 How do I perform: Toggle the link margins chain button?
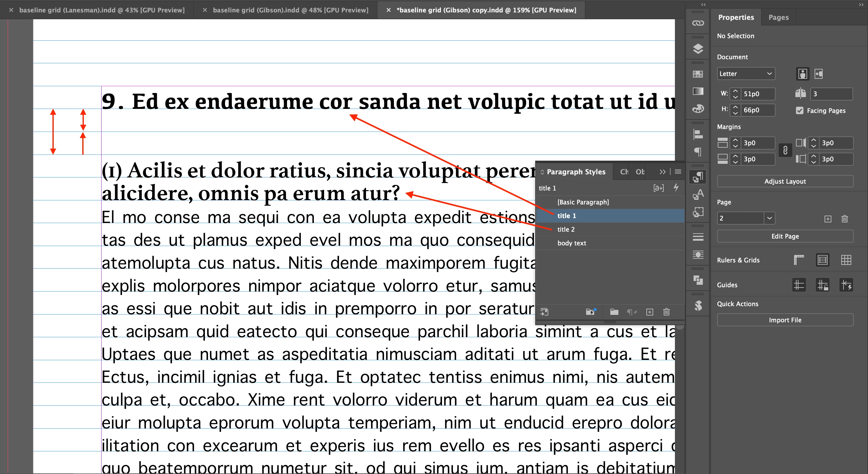pos(785,150)
